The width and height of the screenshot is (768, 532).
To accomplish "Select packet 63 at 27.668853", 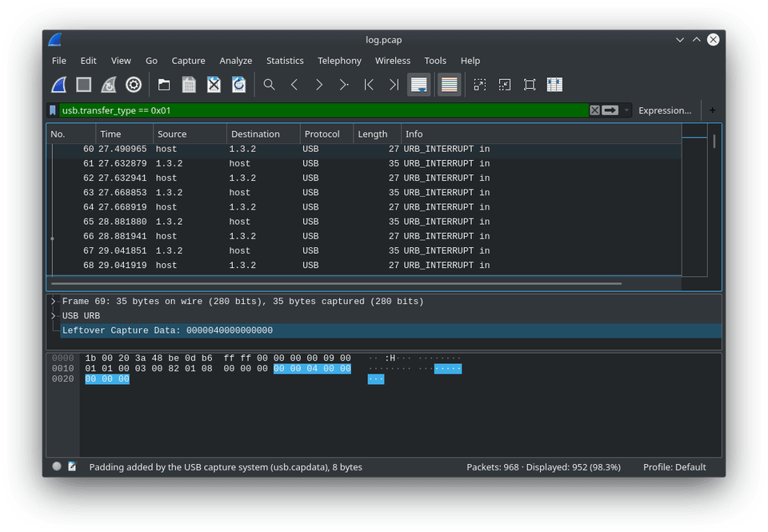I will (x=364, y=193).
